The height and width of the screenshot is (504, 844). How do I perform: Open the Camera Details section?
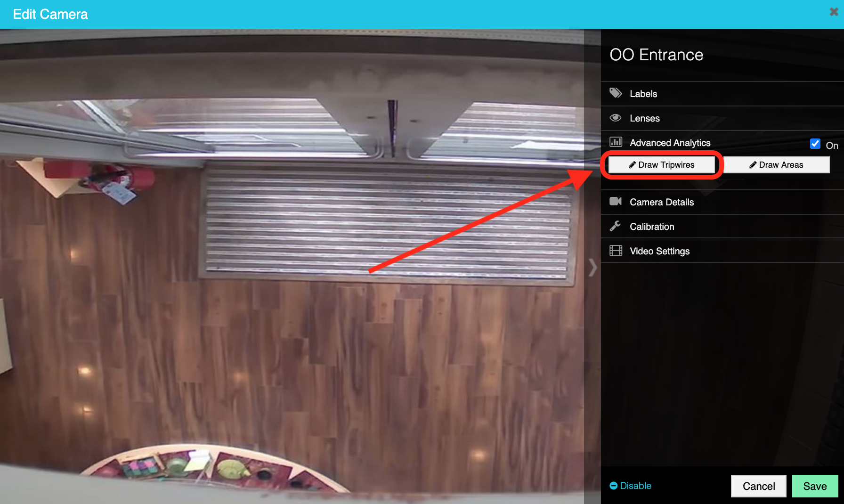(722, 202)
